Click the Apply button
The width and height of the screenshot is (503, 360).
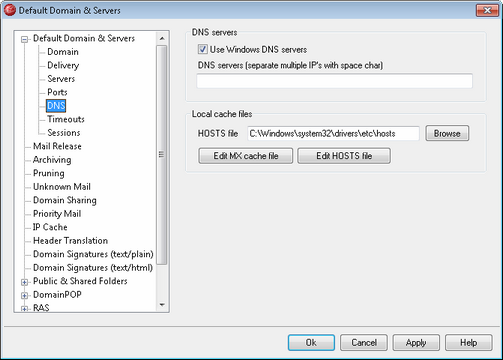(416, 343)
